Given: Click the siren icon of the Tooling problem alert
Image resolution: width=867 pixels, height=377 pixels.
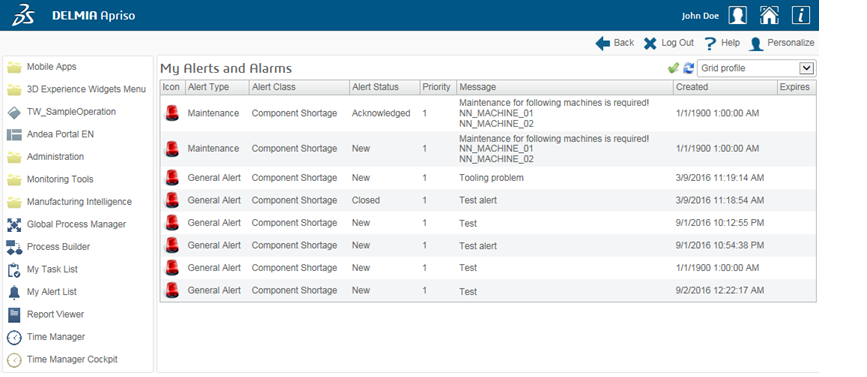Looking at the screenshot, I should [173, 178].
